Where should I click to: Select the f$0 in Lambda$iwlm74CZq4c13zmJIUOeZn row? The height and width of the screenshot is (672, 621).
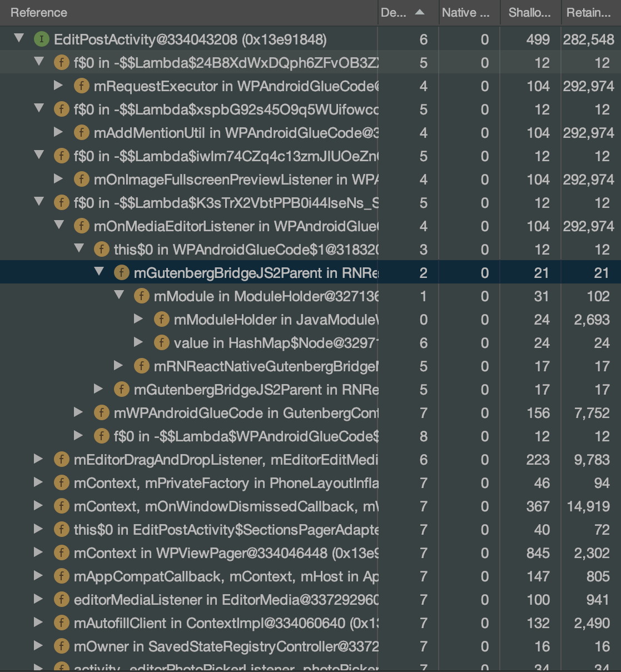coord(310,156)
